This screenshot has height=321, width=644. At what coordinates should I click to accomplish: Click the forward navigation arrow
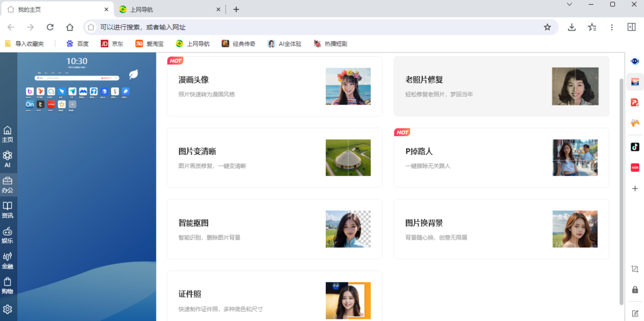(31, 27)
